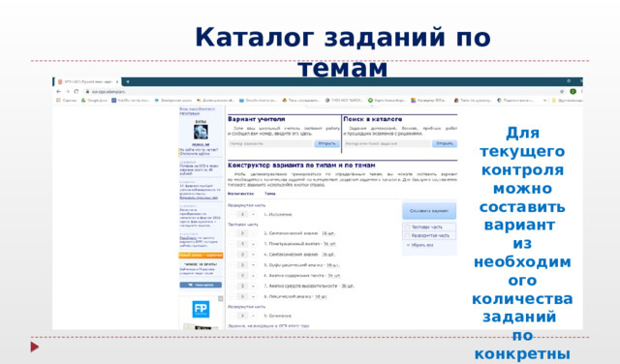Image resolution: width=620 pixels, height=364 pixels.
Task: Click the '1. Изложение' topic text
Action: [278, 215]
